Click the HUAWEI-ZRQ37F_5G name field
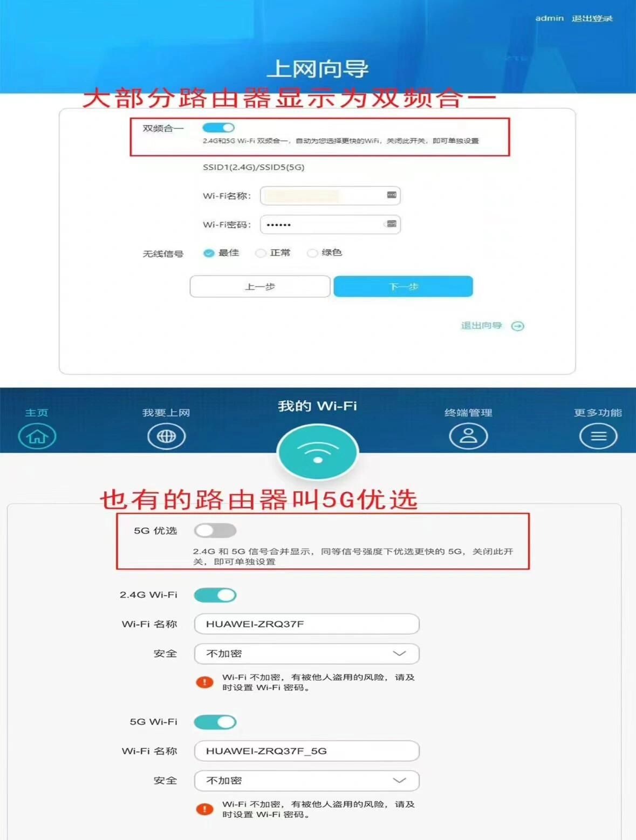This screenshot has width=636, height=840. point(306,750)
